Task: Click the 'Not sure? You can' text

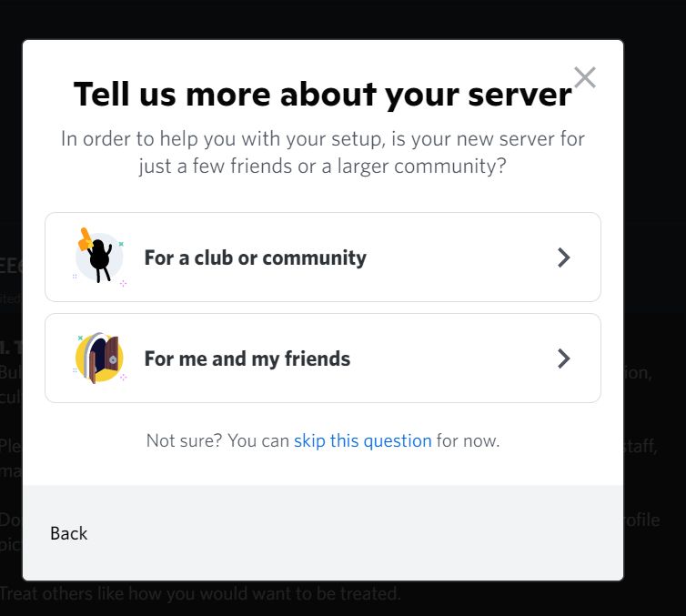Action: 217,440
